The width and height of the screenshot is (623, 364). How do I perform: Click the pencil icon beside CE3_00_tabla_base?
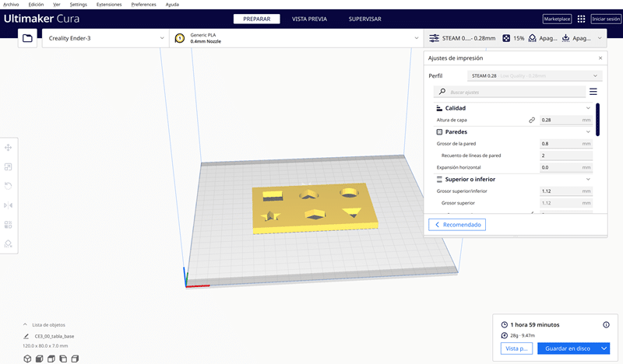26,336
